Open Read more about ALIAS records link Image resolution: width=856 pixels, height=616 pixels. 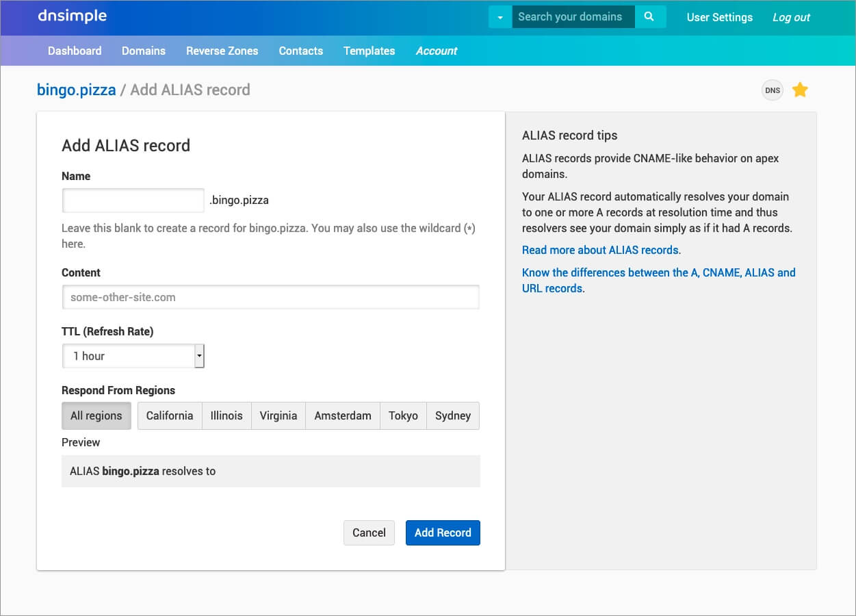600,250
